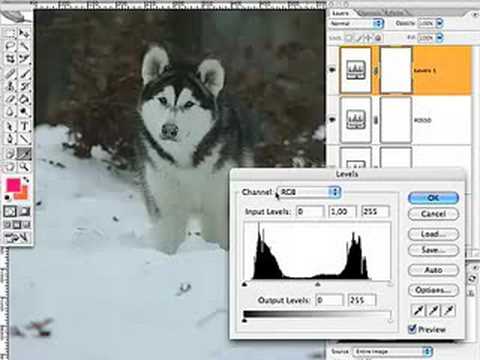Select the Paint Bucket tool
This screenshot has width=480, height=360.
pos(24,99)
